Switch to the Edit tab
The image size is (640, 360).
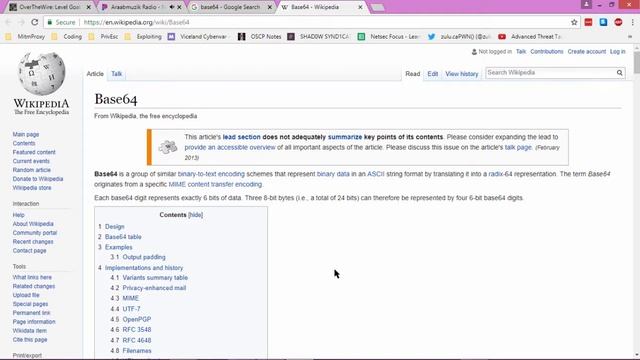pos(433,74)
